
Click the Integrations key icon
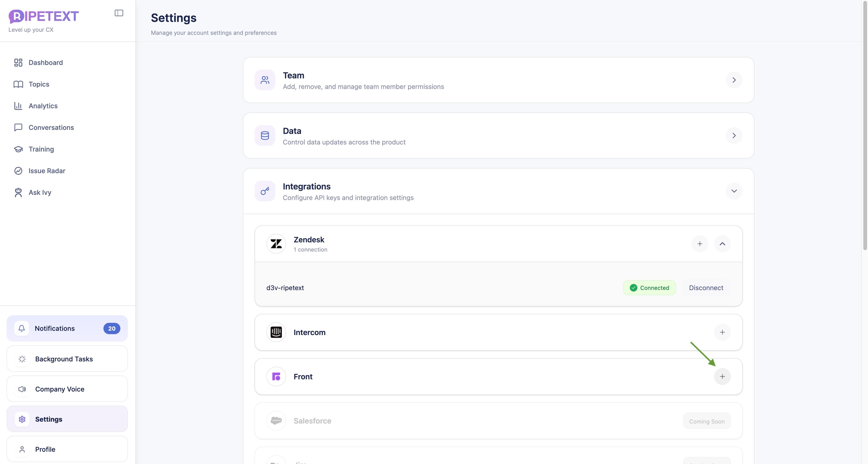tap(265, 191)
